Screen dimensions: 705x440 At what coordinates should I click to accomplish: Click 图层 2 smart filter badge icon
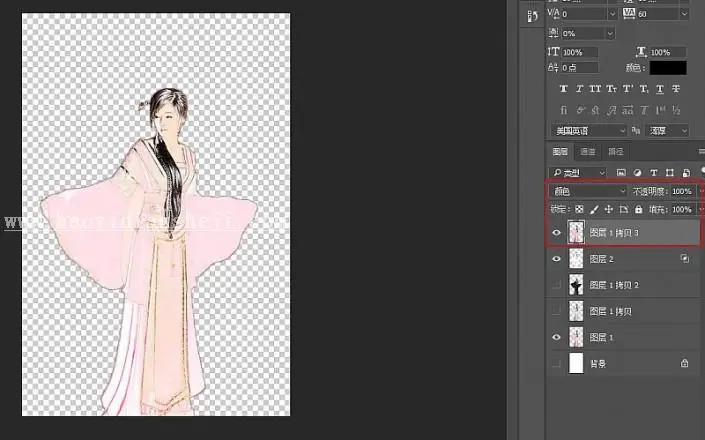684,258
